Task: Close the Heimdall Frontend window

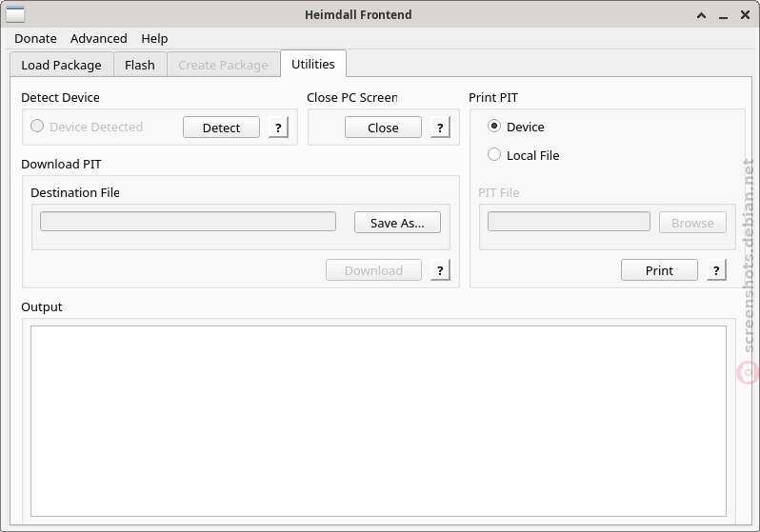Action: tap(746, 15)
